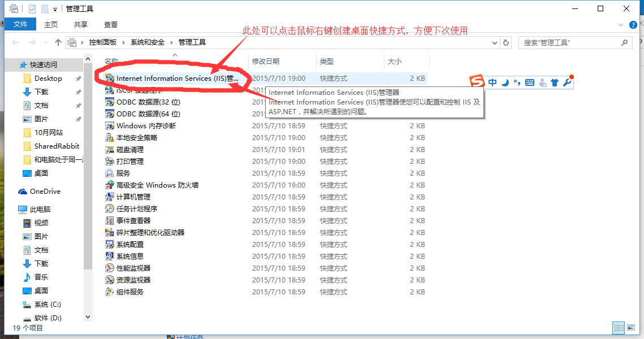Sort by the 修改日期 column header

(282, 61)
